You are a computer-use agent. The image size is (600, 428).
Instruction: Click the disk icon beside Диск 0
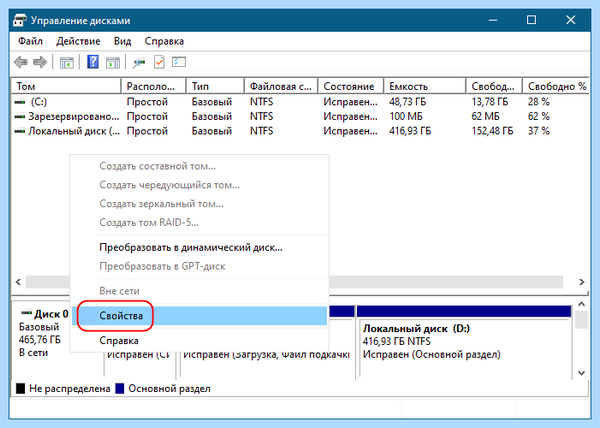pos(26,313)
